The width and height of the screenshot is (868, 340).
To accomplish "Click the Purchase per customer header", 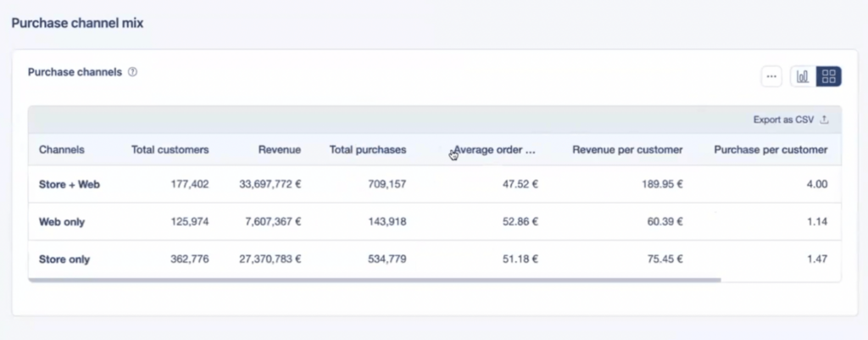I will click(x=771, y=150).
